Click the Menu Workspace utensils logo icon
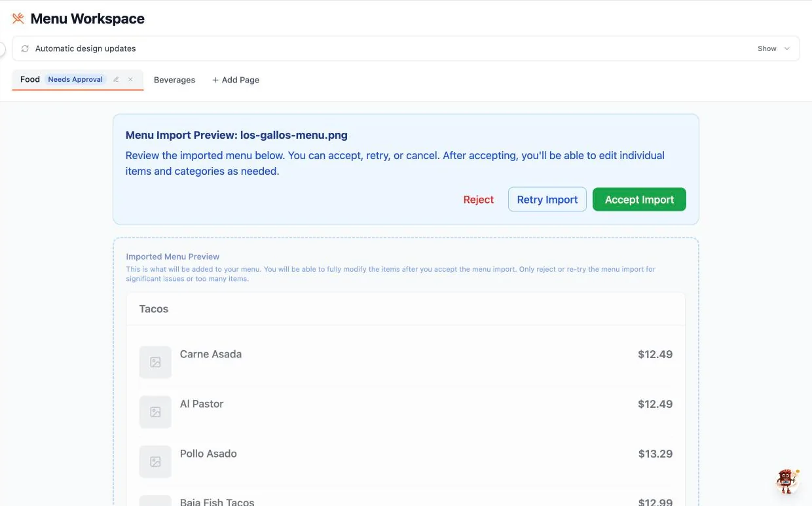 [18, 18]
